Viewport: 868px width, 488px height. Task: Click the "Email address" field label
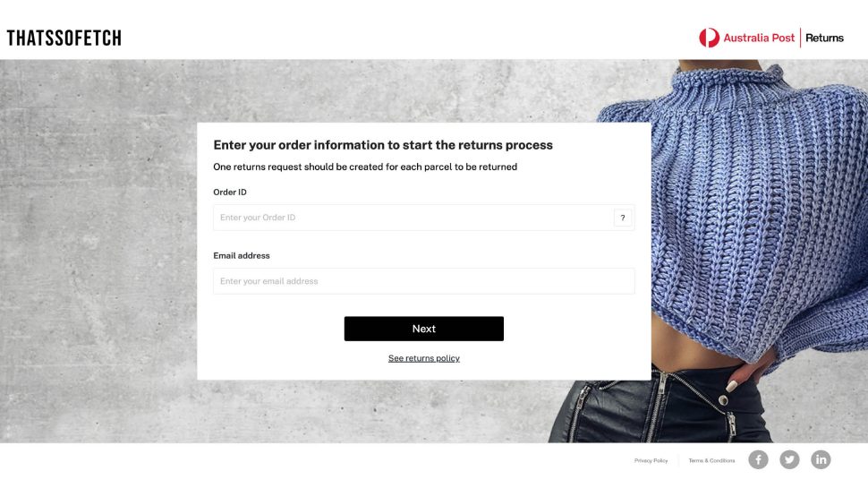point(242,255)
